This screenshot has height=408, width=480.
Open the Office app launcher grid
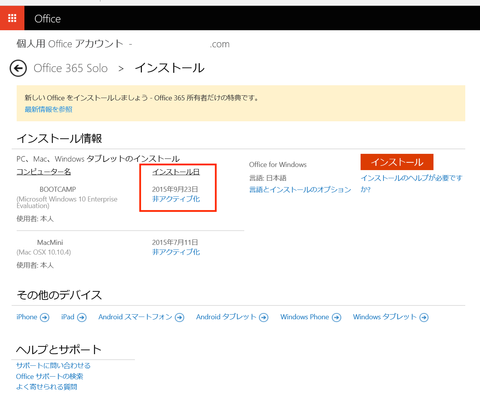tap(12, 18)
